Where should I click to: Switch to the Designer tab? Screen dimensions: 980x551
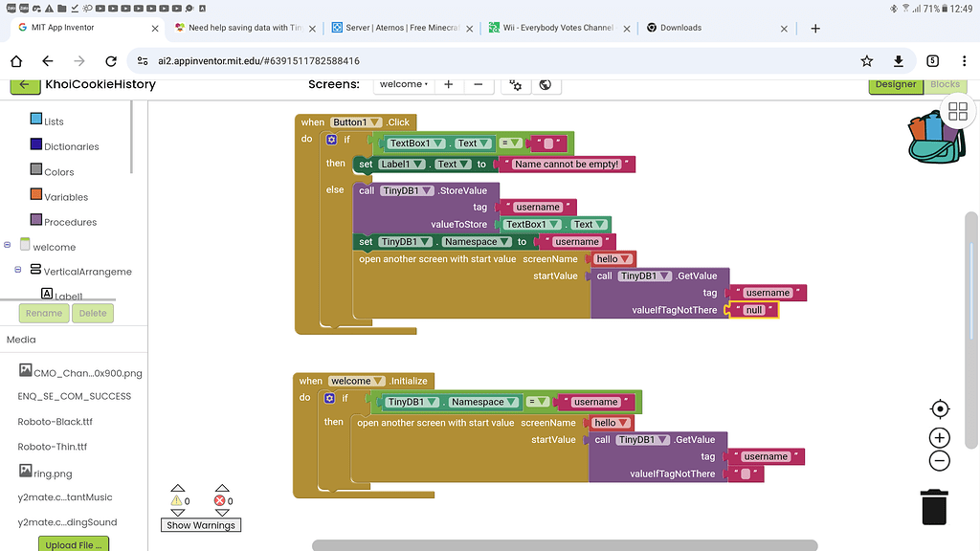[896, 84]
